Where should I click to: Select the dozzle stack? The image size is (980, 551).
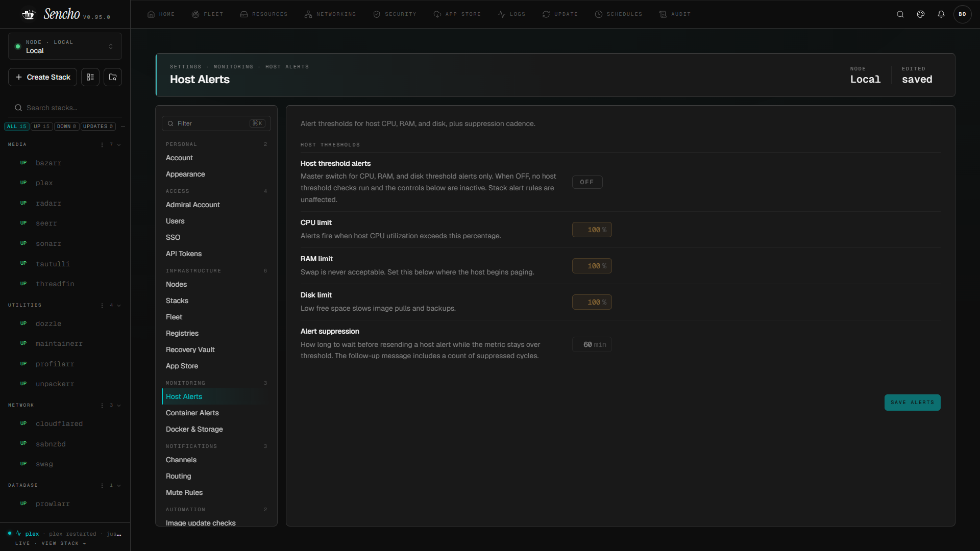pyautogui.click(x=65, y=323)
